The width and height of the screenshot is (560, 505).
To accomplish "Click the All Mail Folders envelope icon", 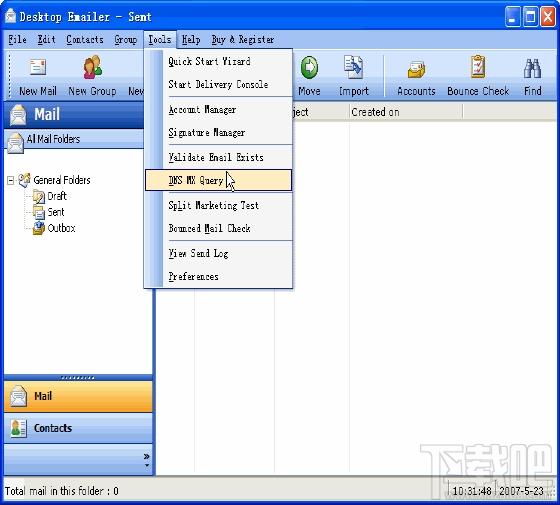I will (x=15, y=143).
